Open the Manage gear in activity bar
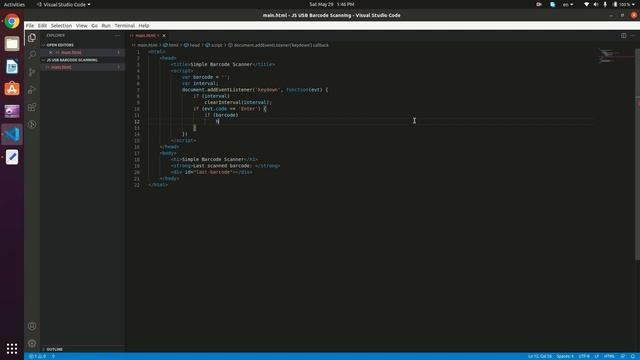Viewport: 640px width, 360px height. [x=32, y=343]
